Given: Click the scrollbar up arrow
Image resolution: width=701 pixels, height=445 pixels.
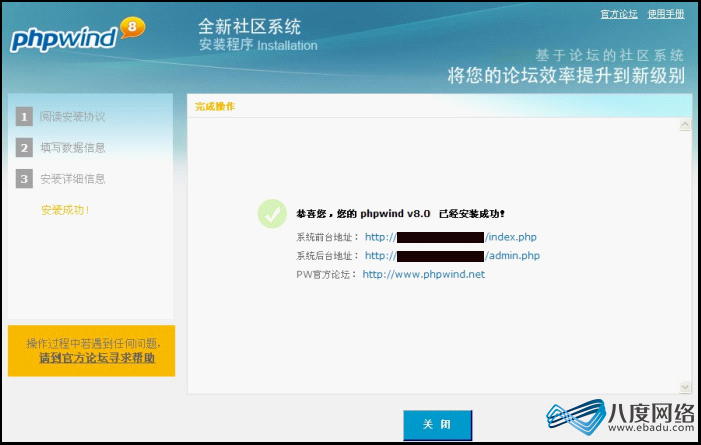Looking at the screenshot, I should [684, 125].
